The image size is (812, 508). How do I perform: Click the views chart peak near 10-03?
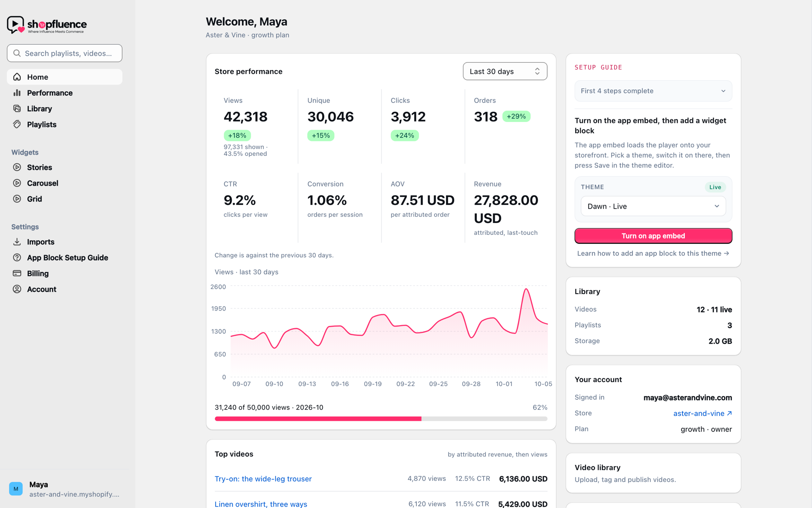[526, 289]
